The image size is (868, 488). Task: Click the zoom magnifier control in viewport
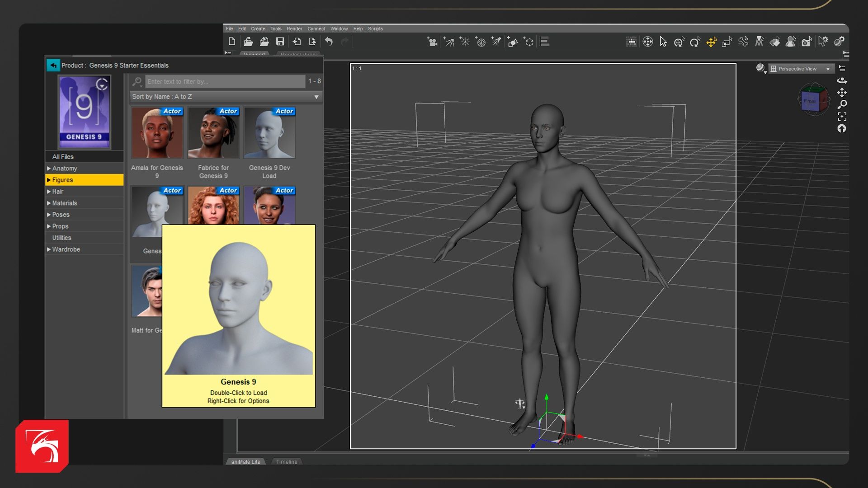(x=842, y=105)
